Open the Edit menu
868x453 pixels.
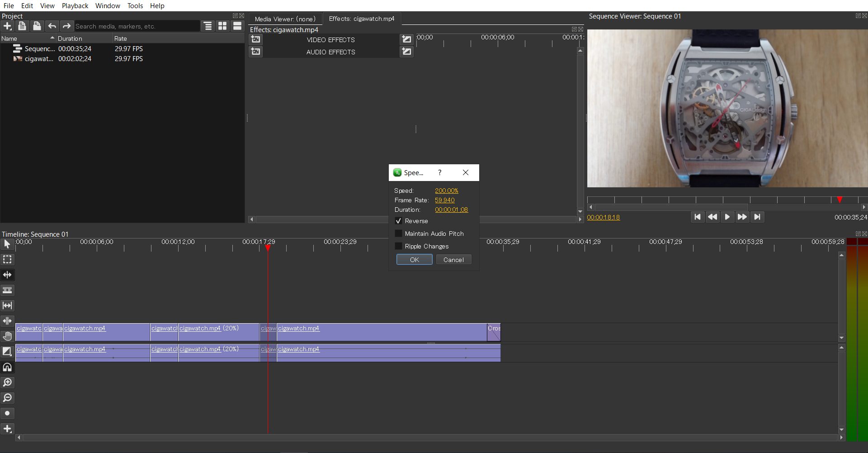pos(27,5)
